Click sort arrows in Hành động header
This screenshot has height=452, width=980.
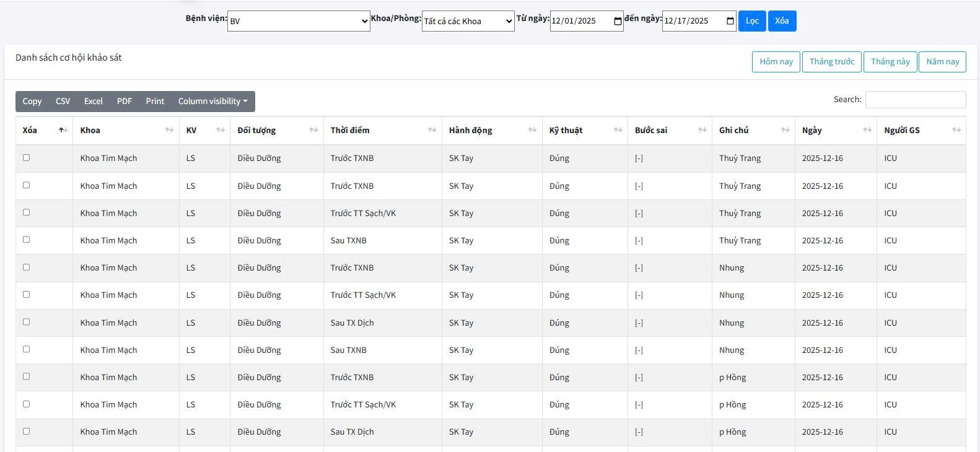(x=532, y=130)
